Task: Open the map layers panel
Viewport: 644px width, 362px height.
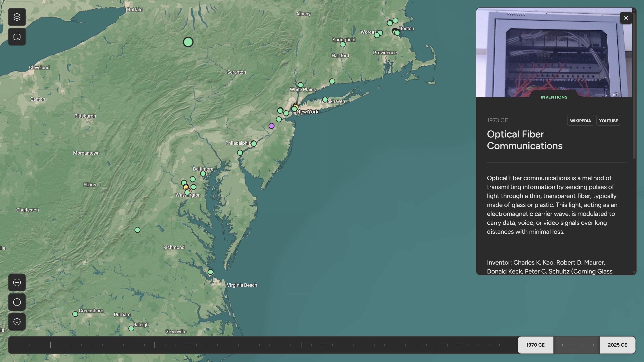Action: (17, 17)
